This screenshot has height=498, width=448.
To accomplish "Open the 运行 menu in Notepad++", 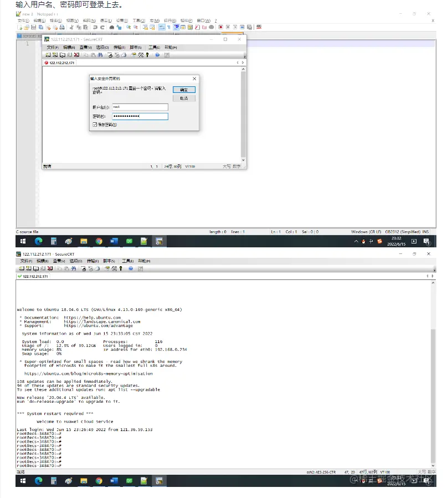I will (x=170, y=20).
